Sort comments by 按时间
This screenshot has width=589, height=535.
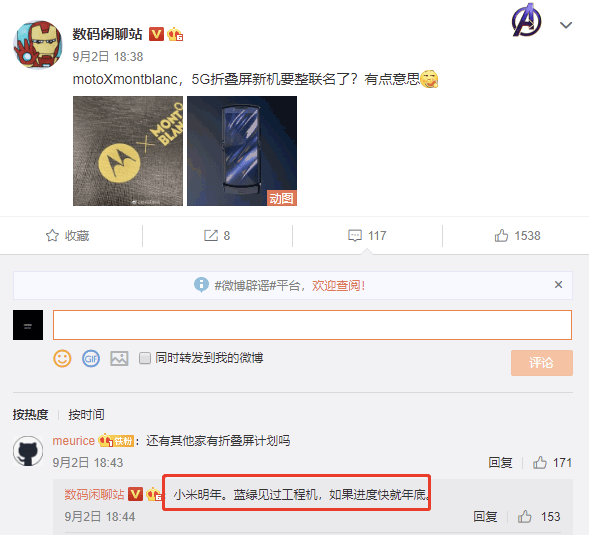(86, 414)
